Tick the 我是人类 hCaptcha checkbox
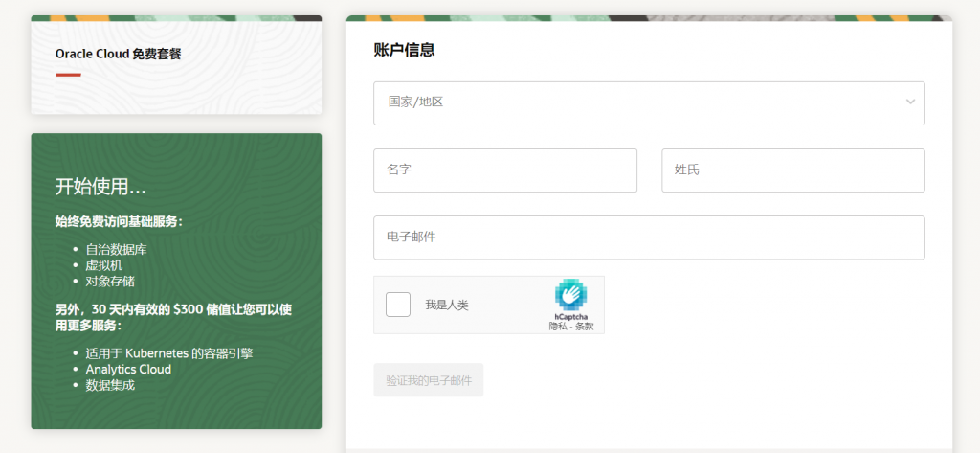Screen dimensions: 980x453 pyautogui.click(x=398, y=305)
